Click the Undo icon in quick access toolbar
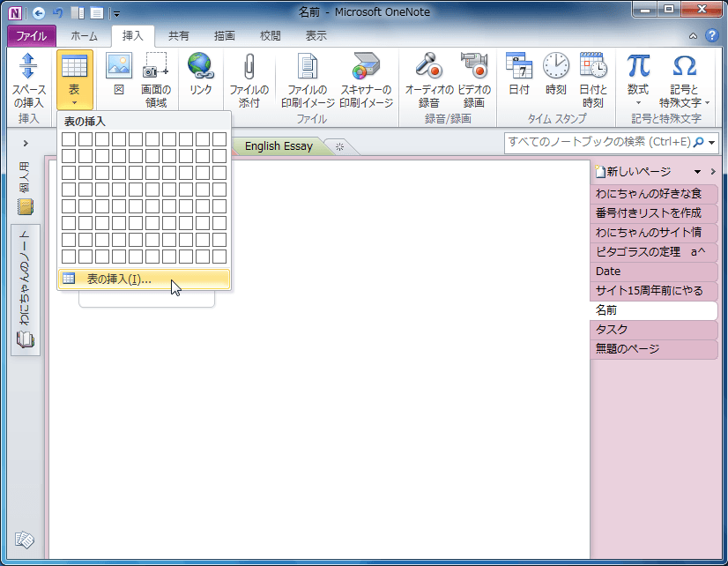This screenshot has width=728, height=566. [x=58, y=13]
